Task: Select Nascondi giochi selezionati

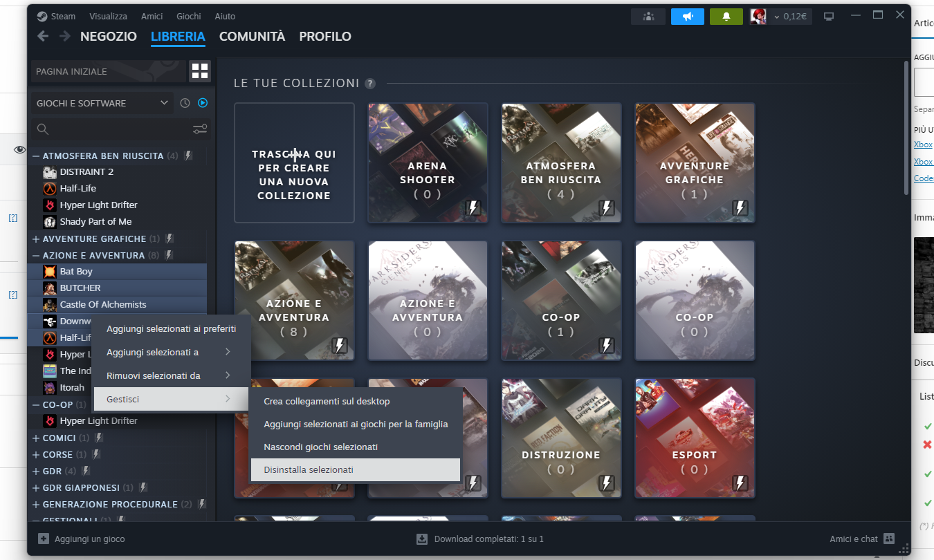Action: pos(356,447)
